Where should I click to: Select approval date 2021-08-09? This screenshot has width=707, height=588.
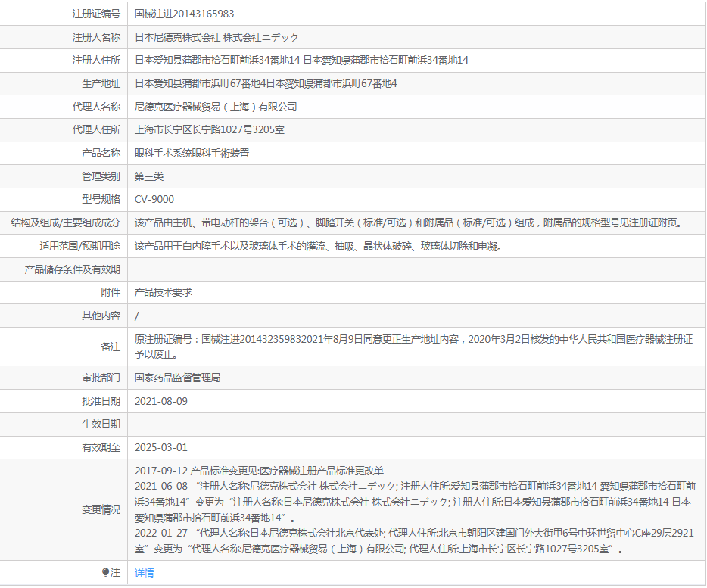click(x=161, y=401)
